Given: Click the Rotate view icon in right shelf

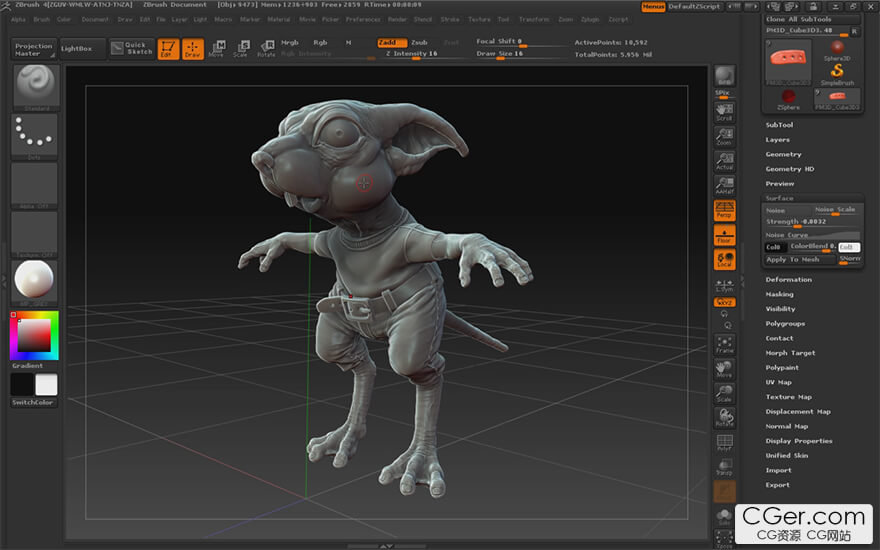Looking at the screenshot, I should 724,418.
